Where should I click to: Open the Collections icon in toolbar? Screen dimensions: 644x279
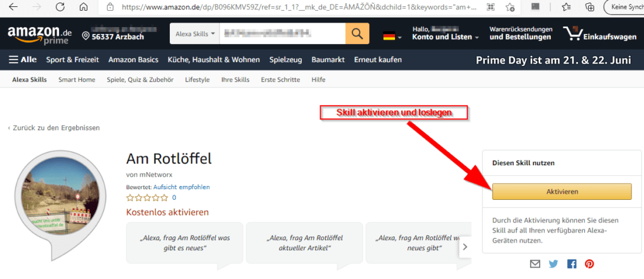pos(590,7)
